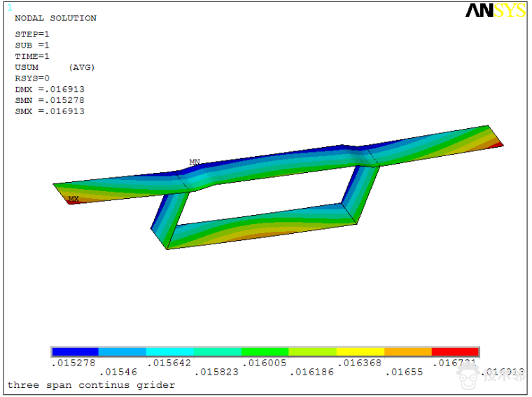Click the USUM (AVG) result label
Viewport: 532px width, 397px height.
click(x=55, y=67)
